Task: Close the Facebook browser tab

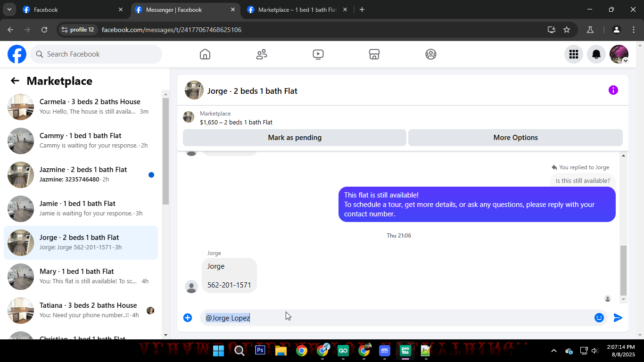Action: point(121,9)
